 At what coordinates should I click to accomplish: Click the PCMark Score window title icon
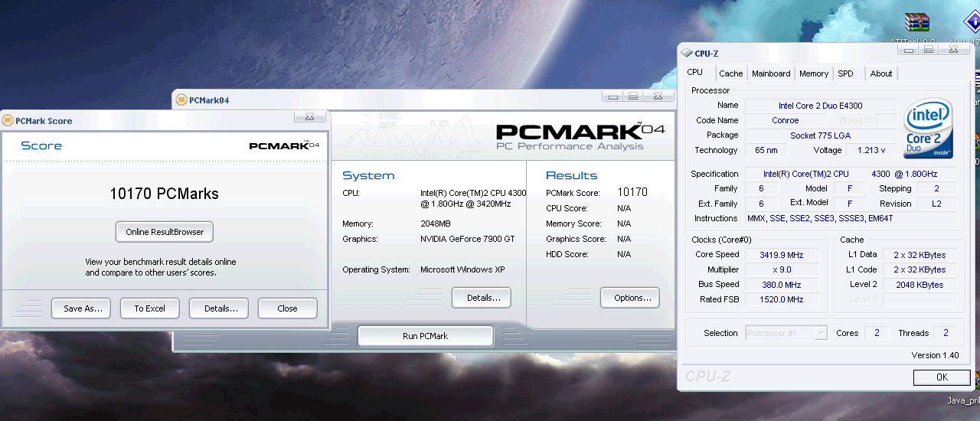(8, 121)
